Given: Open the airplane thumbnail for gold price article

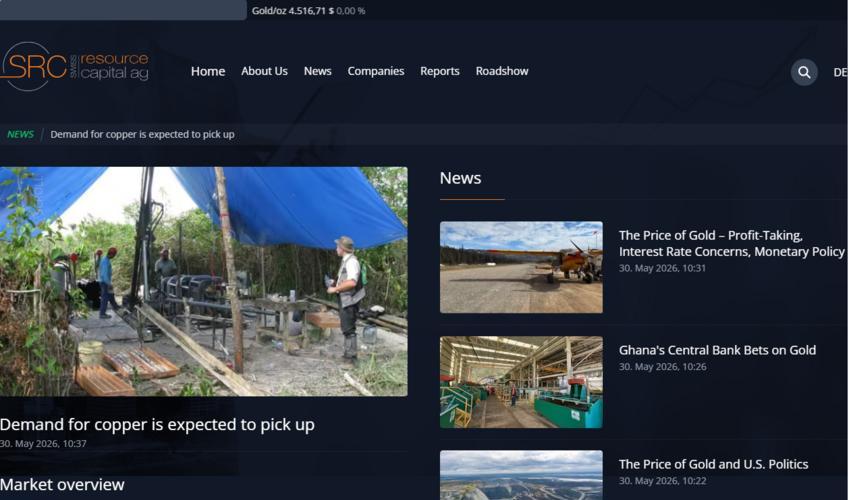Looking at the screenshot, I should pyautogui.click(x=521, y=267).
